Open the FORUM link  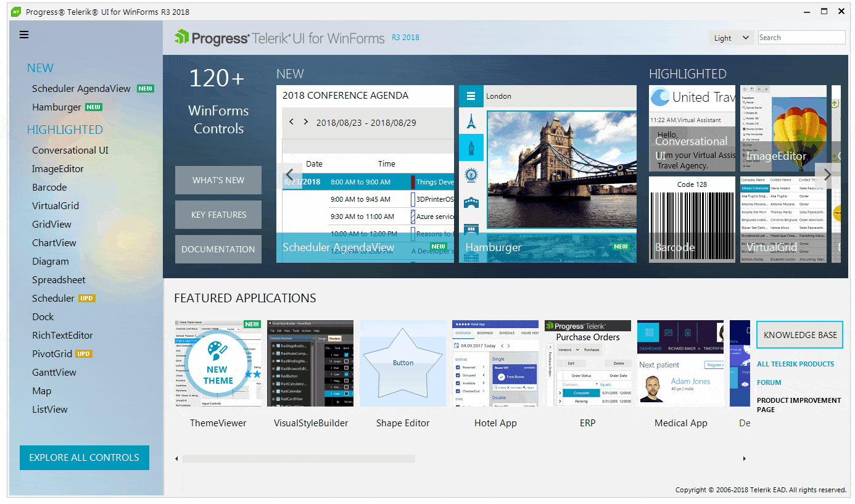coord(769,382)
